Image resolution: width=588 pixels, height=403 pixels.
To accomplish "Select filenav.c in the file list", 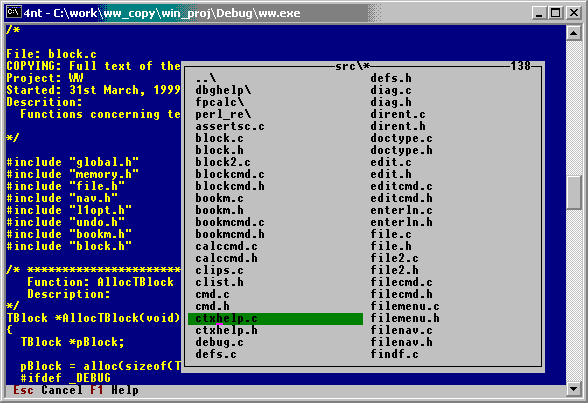I will click(x=402, y=330).
